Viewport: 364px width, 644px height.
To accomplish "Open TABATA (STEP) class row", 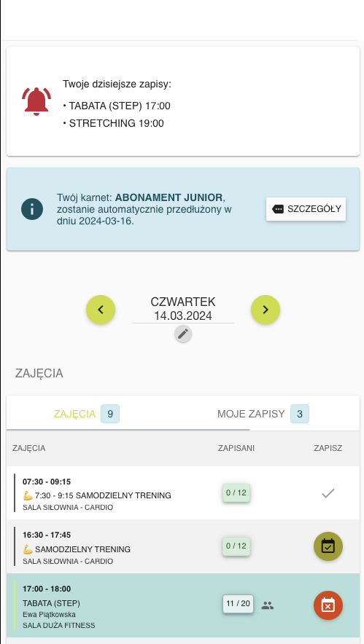I will (x=183, y=605).
